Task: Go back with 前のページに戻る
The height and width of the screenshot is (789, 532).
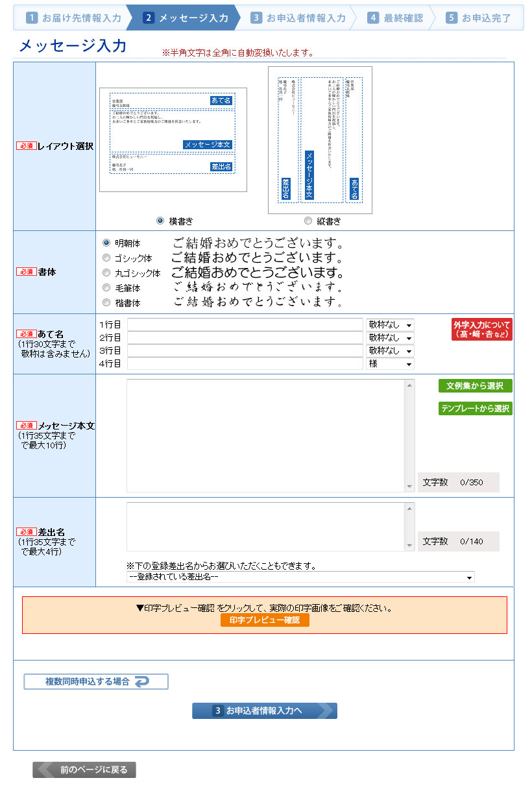Action: [x=84, y=770]
